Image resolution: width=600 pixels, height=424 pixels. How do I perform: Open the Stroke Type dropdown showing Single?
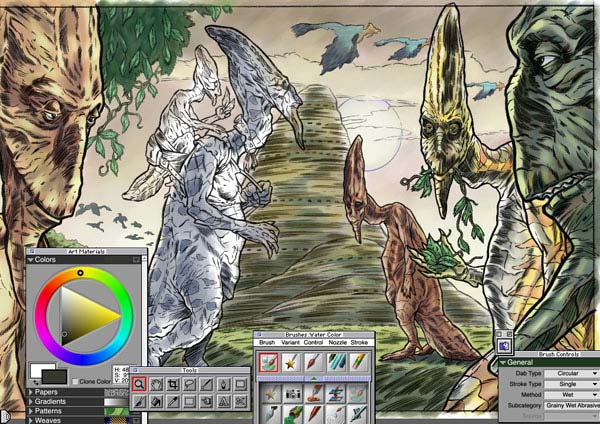(x=572, y=384)
